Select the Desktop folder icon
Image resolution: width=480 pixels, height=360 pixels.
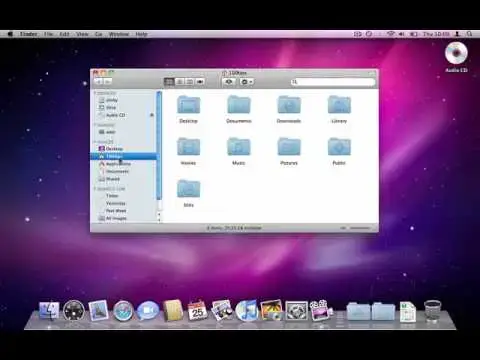(x=188, y=105)
